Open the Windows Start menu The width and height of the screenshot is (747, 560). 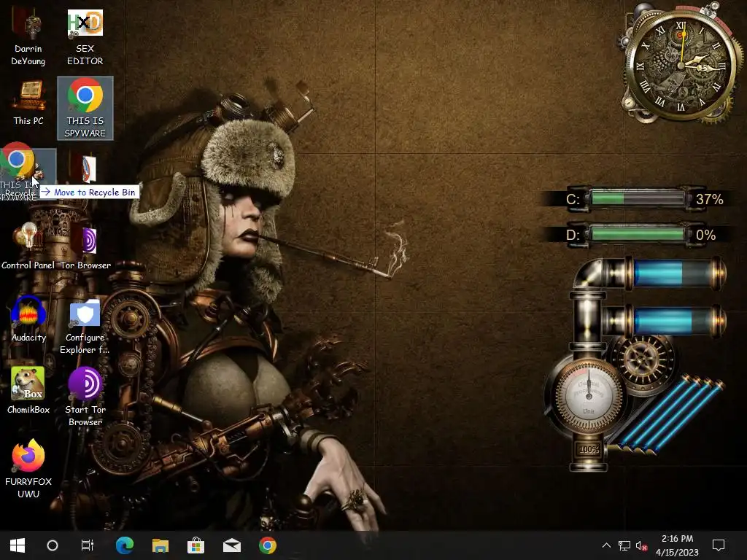click(x=18, y=545)
